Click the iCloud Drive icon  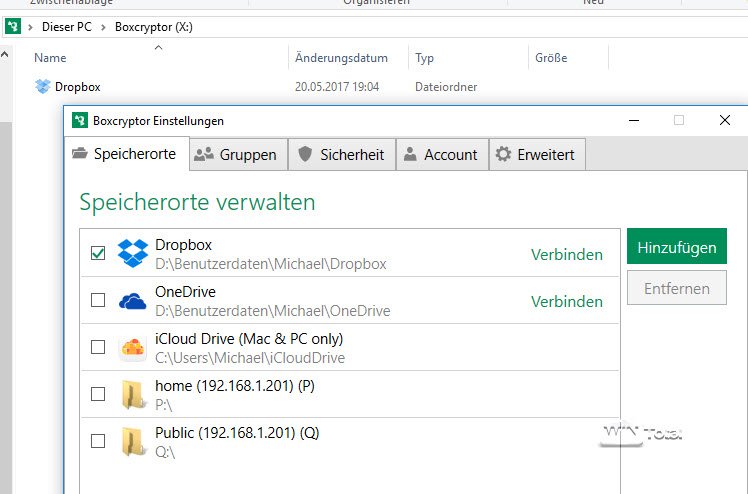click(x=133, y=348)
